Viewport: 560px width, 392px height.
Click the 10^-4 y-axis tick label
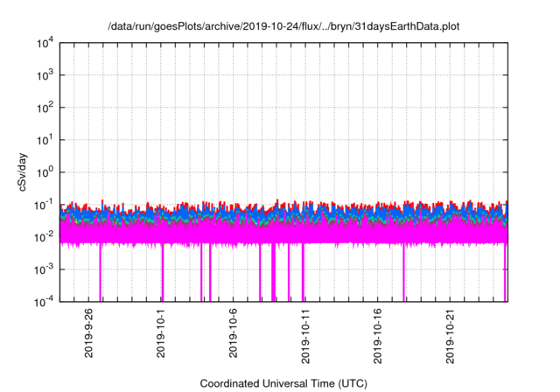coord(45,303)
